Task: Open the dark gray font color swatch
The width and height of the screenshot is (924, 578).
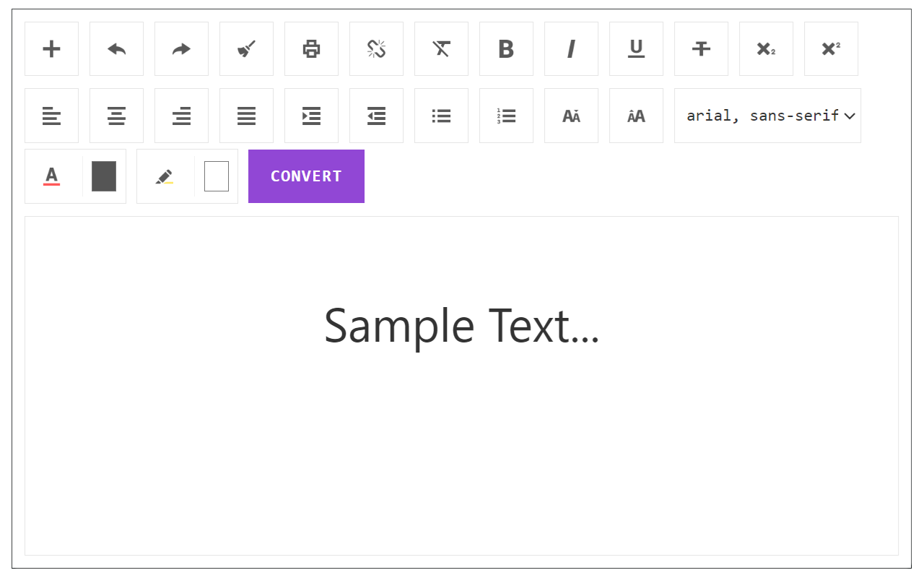Action: pyautogui.click(x=104, y=176)
